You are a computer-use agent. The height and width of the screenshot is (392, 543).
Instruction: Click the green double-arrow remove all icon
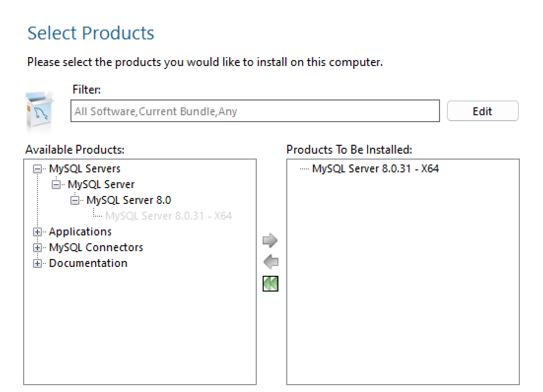(271, 284)
